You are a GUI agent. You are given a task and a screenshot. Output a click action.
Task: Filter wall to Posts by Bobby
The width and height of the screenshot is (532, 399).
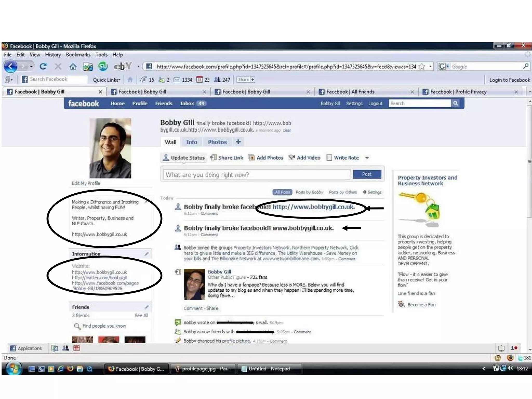click(x=309, y=192)
